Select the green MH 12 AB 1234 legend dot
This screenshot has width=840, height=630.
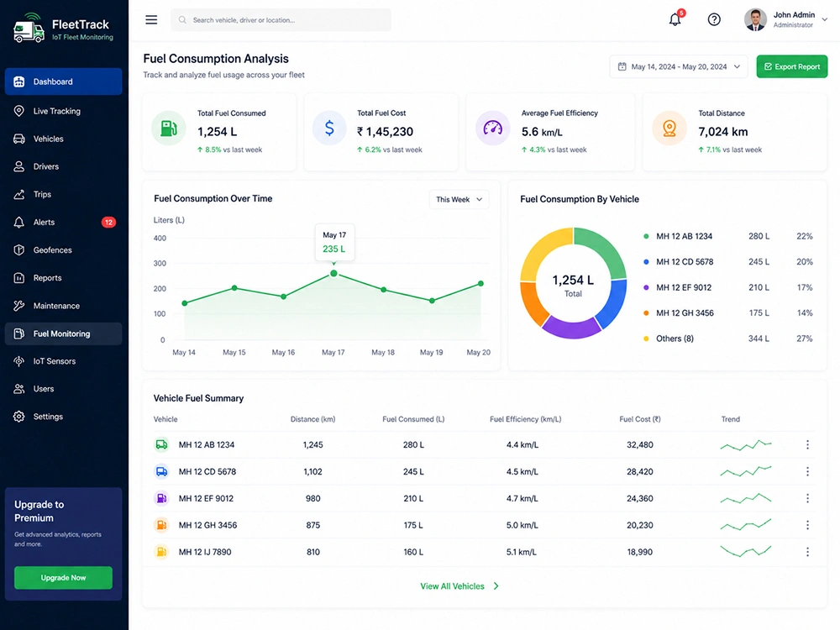coord(646,236)
